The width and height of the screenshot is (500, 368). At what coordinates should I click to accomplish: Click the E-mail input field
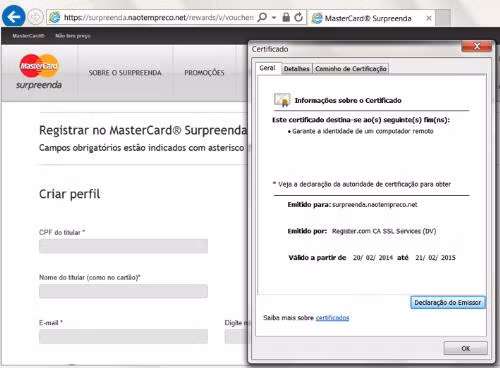pyautogui.click(x=123, y=336)
